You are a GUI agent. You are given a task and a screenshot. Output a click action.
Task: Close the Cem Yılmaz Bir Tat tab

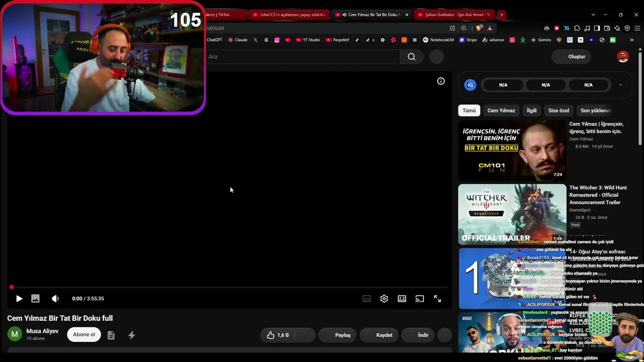[407, 15]
